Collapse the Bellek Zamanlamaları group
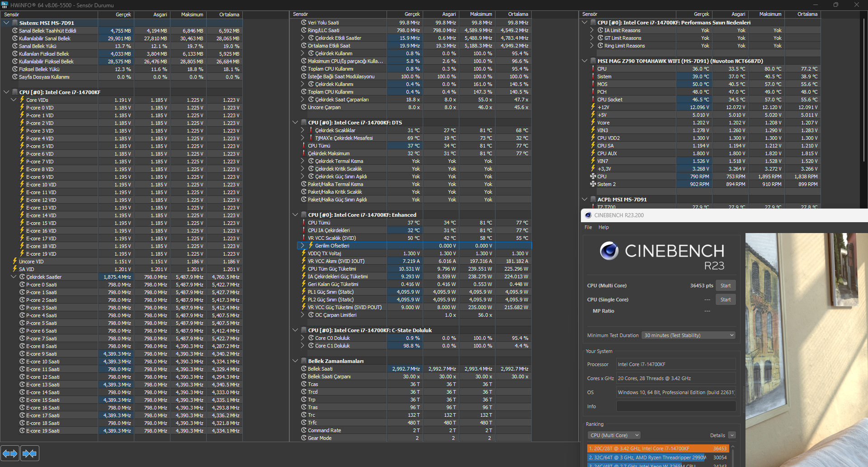This screenshot has width=868, height=467. tap(295, 361)
